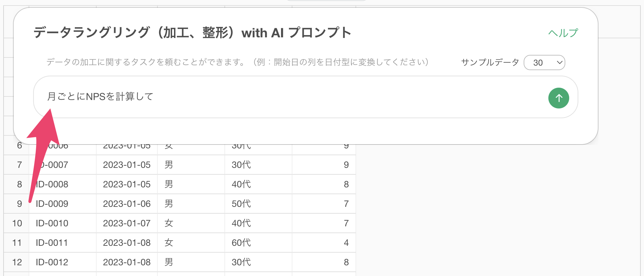Select the 50代 age cell
Screen dimensions: 644x276
click(x=241, y=204)
